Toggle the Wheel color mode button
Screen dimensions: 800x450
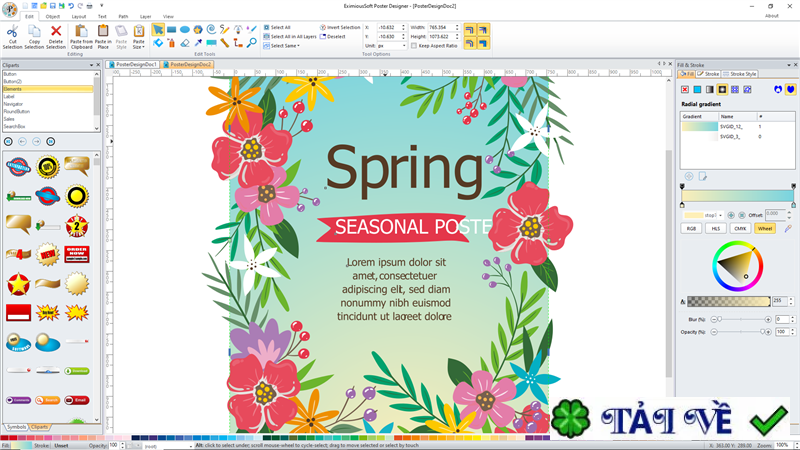[x=765, y=229]
